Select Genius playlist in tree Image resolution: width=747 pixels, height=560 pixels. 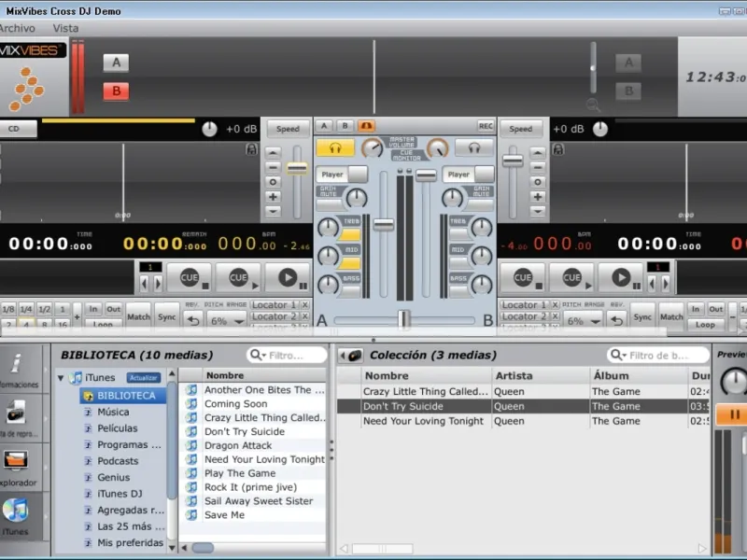tap(113, 477)
